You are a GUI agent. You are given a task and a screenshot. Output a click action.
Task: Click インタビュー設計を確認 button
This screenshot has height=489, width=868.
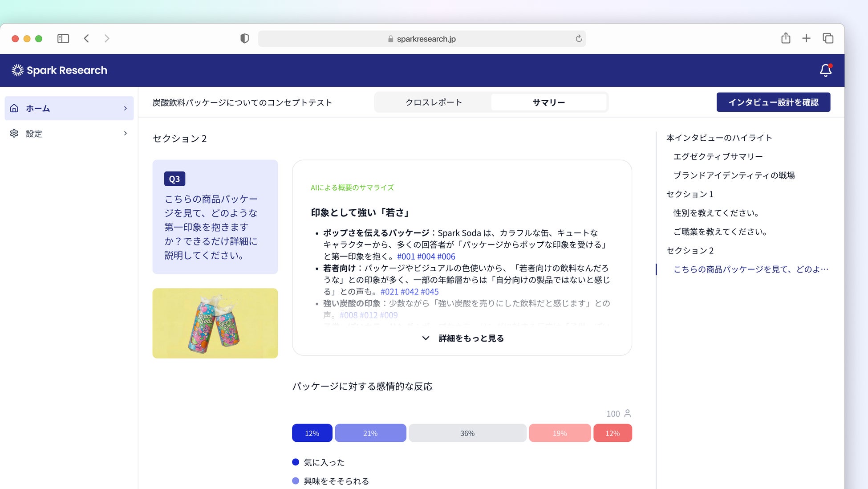773,102
